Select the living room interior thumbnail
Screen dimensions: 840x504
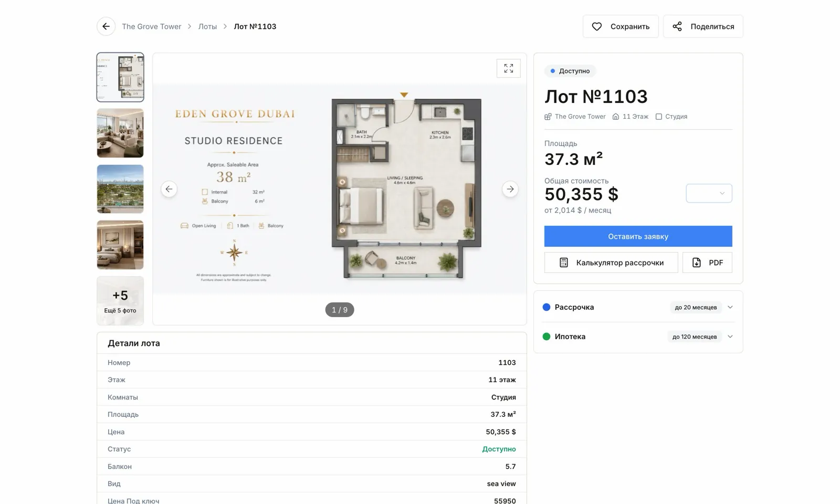pyautogui.click(x=120, y=133)
